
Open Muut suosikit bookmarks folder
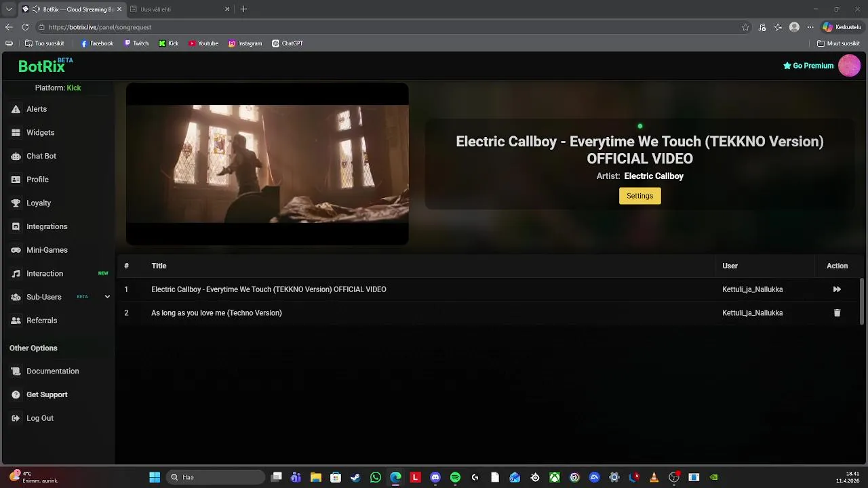coord(838,43)
